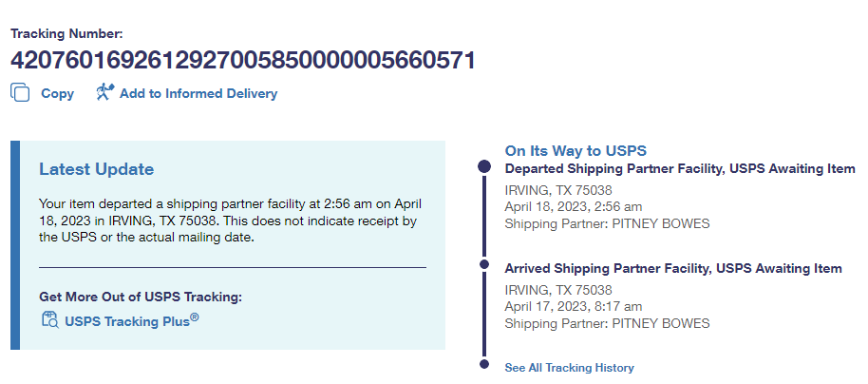Viewport: 868px width, 384px height.
Task: Click Arrived Shipping Partner Facility event title
Action: pyautogui.click(x=672, y=269)
